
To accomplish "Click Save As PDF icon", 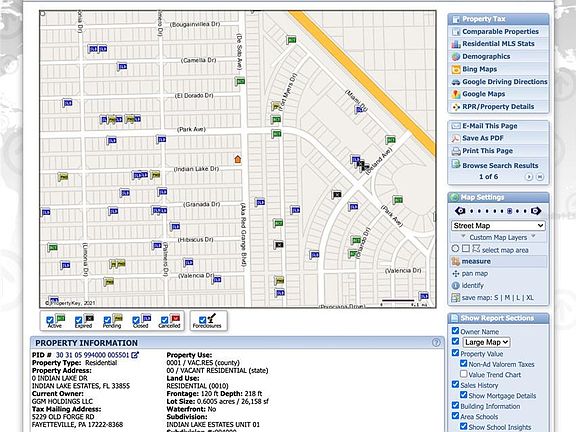I will click(x=456, y=138).
